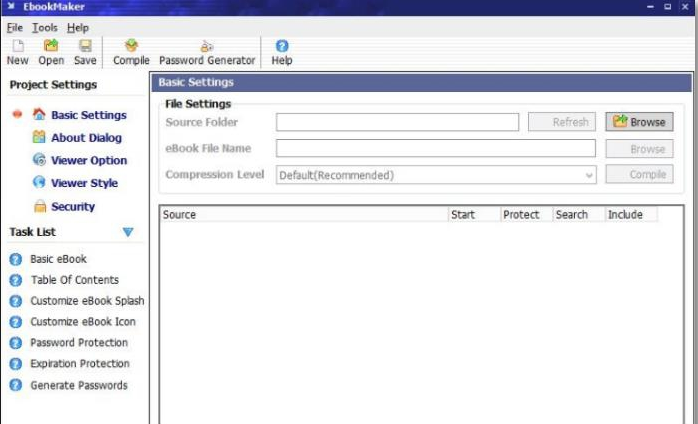Open the About Dialog settings page
698x424 pixels.
(86, 138)
